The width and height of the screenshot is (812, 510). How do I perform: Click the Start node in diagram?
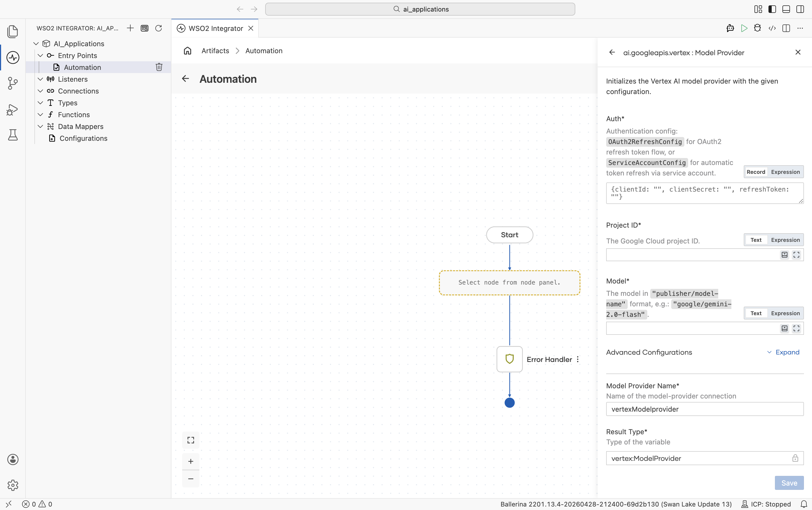pyautogui.click(x=509, y=235)
